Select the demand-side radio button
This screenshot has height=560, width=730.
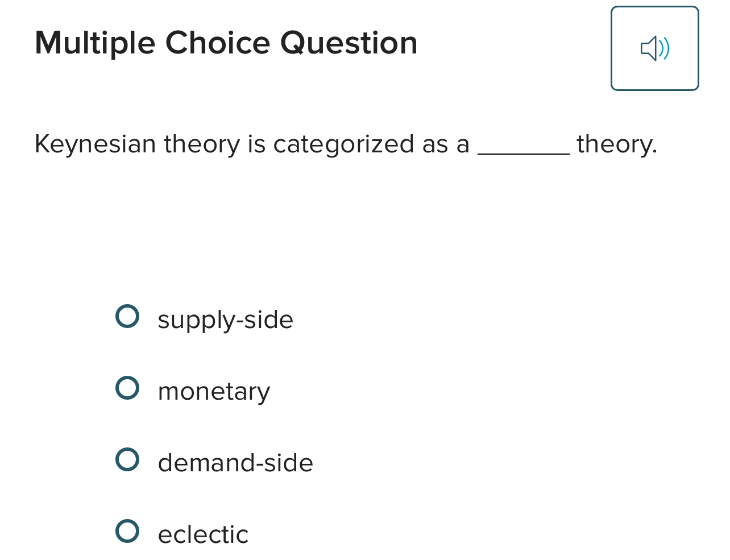pyautogui.click(x=128, y=459)
